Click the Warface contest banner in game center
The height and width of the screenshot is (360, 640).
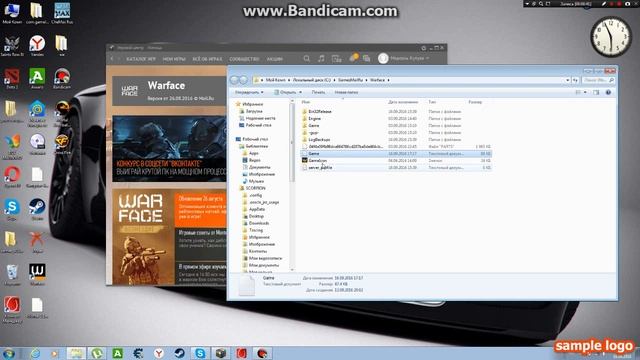coord(169,149)
